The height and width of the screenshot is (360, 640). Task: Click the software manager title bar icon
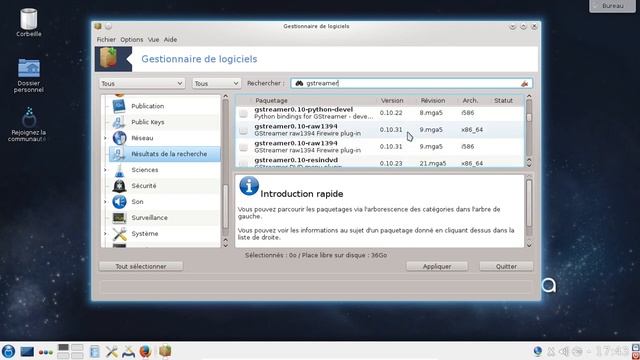tap(98, 27)
